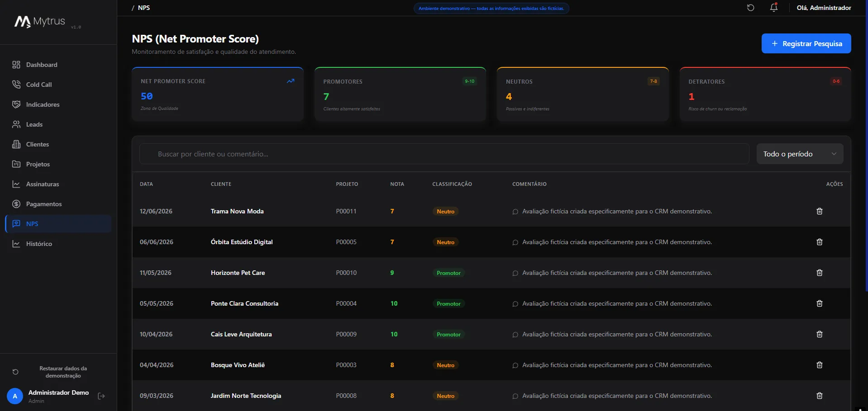
Task: Click the Promotores card
Action: tap(400, 94)
